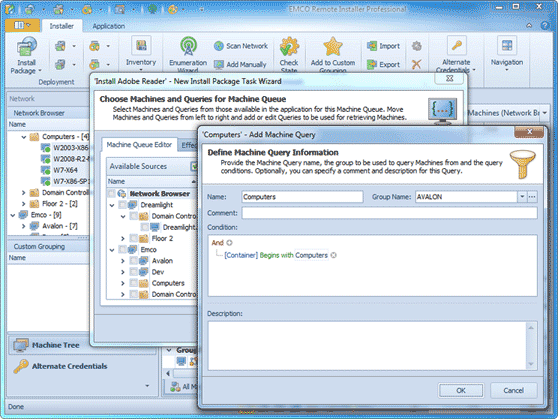The image size is (558, 419).
Task: Click the Begins with condition operator
Action: tap(276, 255)
